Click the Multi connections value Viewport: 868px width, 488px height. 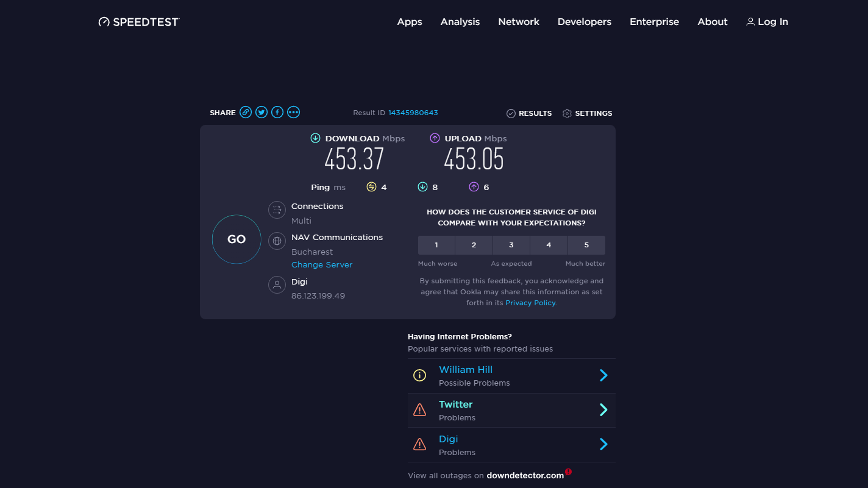(301, 221)
